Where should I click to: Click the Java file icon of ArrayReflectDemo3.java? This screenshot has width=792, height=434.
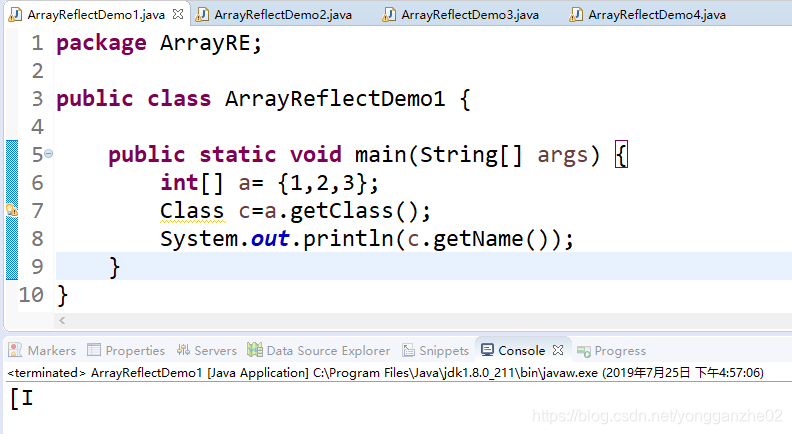coord(388,15)
